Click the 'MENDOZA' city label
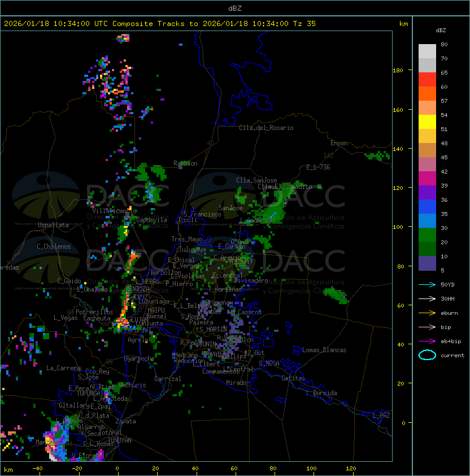The image size is (470, 476). [x=137, y=288]
